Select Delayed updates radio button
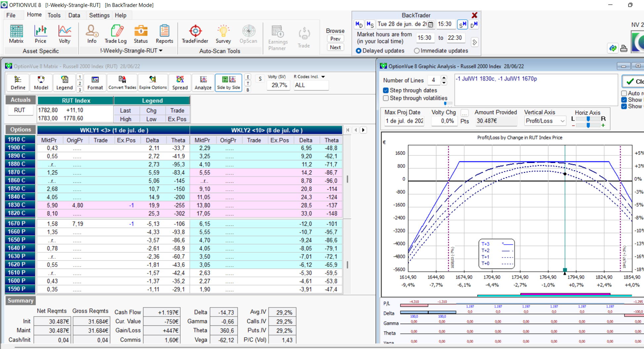Screen dimensions: 644x349 click(x=358, y=51)
